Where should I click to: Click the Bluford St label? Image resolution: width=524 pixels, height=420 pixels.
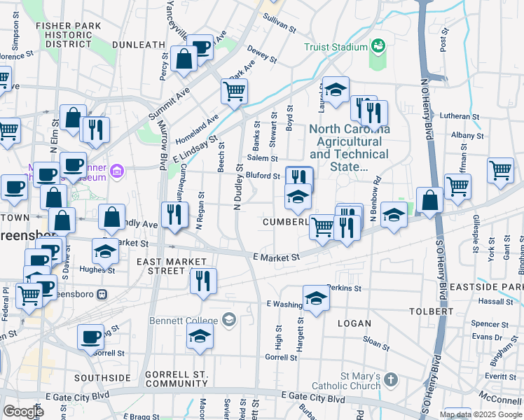click(263, 175)
